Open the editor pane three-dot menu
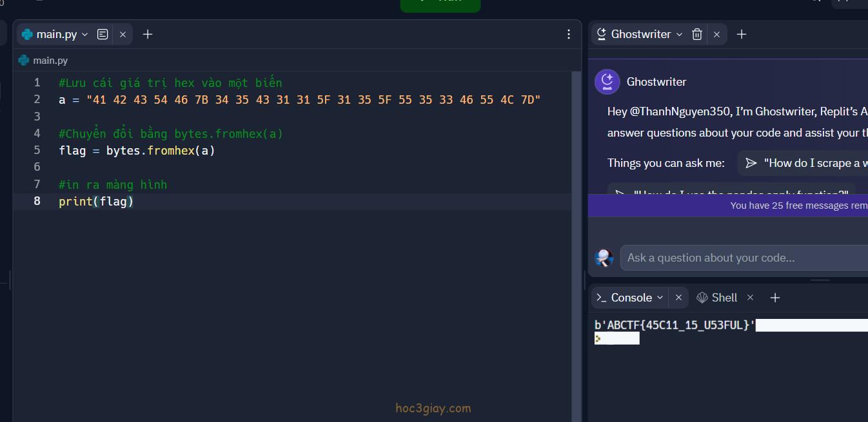The image size is (868, 422). point(568,34)
